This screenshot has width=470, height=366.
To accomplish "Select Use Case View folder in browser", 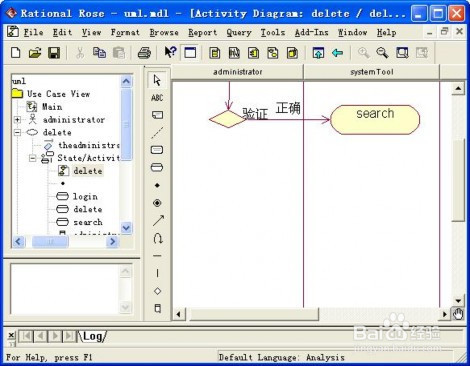I will (x=58, y=94).
